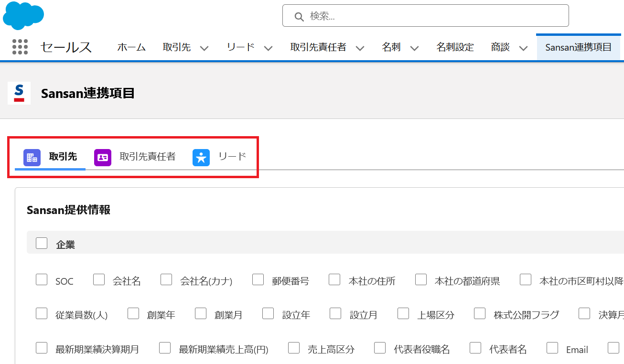
Task: Click the search magnifier icon
Action: click(299, 17)
